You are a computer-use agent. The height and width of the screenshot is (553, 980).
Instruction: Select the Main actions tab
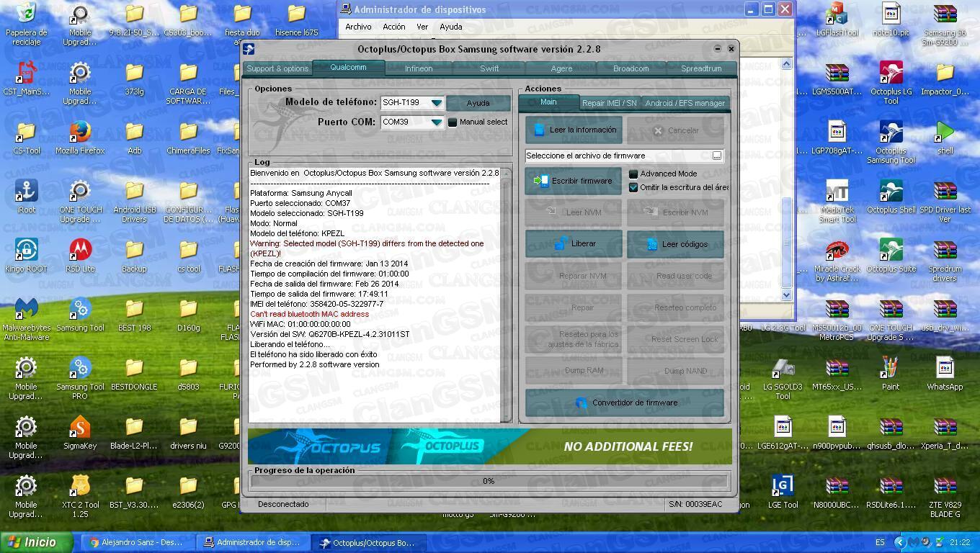coord(548,102)
